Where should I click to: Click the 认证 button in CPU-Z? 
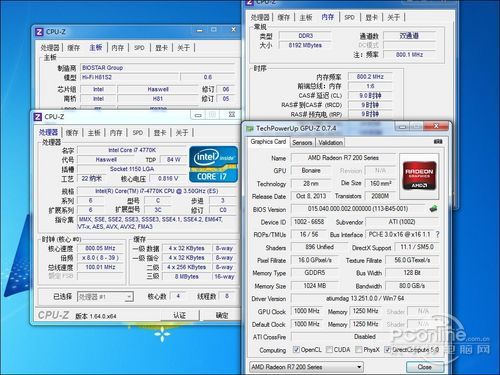tap(180, 315)
